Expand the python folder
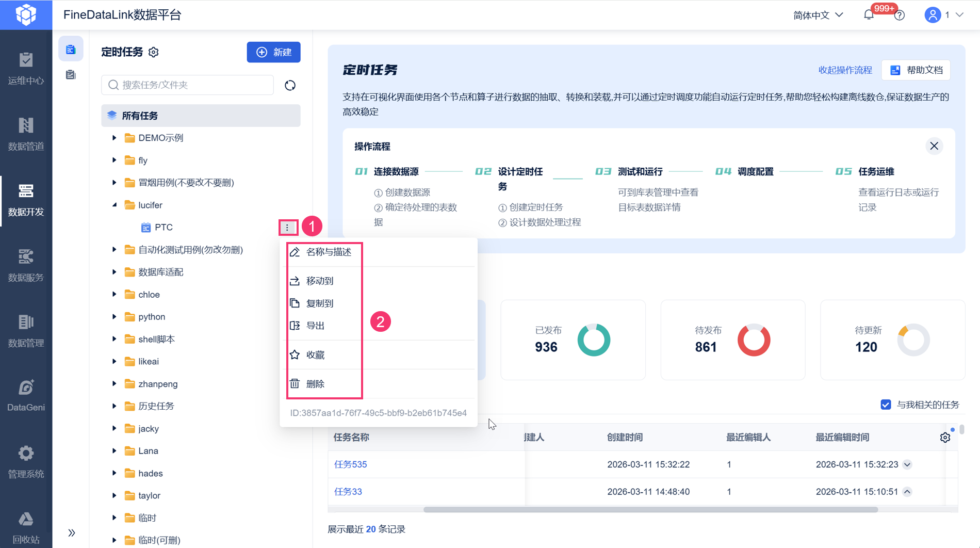 point(114,317)
